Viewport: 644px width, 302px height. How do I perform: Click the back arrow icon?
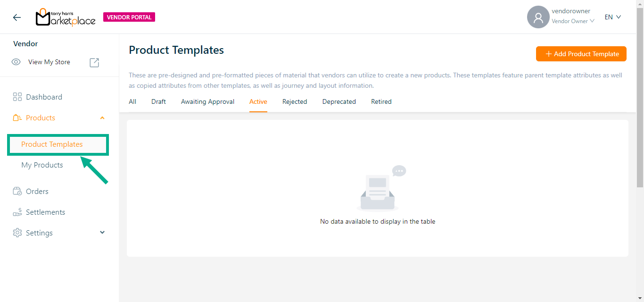(x=17, y=17)
